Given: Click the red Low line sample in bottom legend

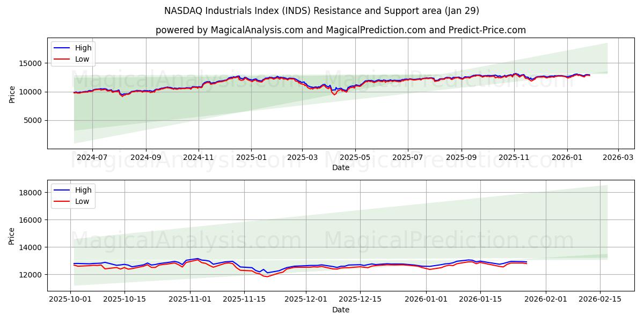Looking at the screenshot, I should click(62, 200).
